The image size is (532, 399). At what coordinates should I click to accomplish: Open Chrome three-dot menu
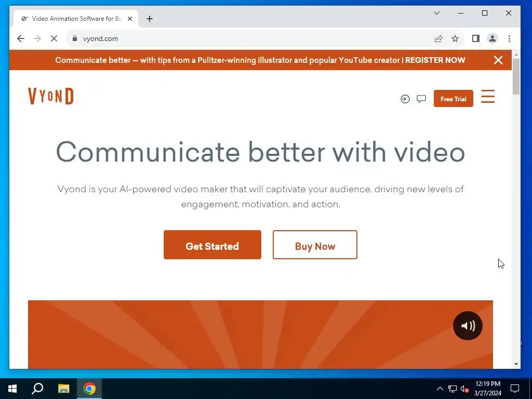[x=509, y=38]
